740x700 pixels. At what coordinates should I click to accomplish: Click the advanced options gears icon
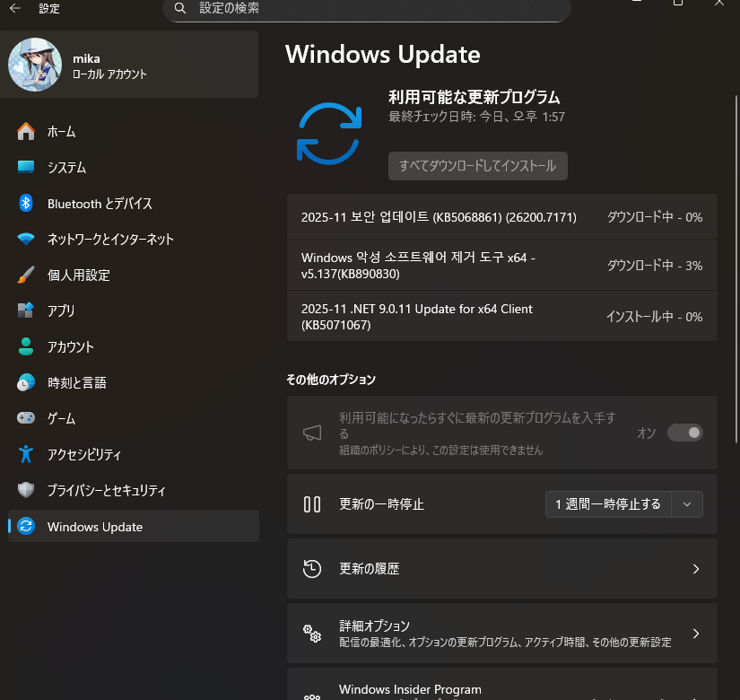tap(312, 634)
